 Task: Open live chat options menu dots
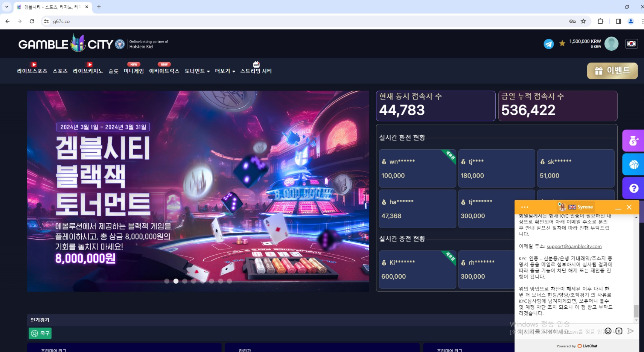[x=525, y=207]
